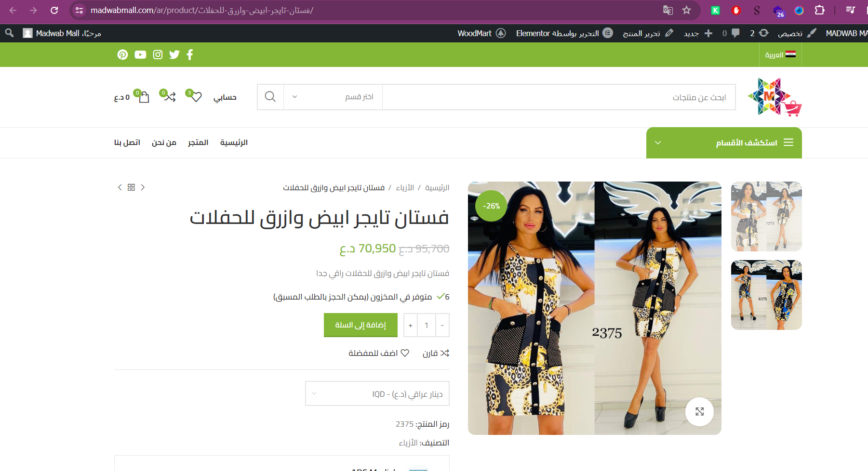868x471 pixels.
Task: Open the browser extensions puzzle icon
Action: 819,10
